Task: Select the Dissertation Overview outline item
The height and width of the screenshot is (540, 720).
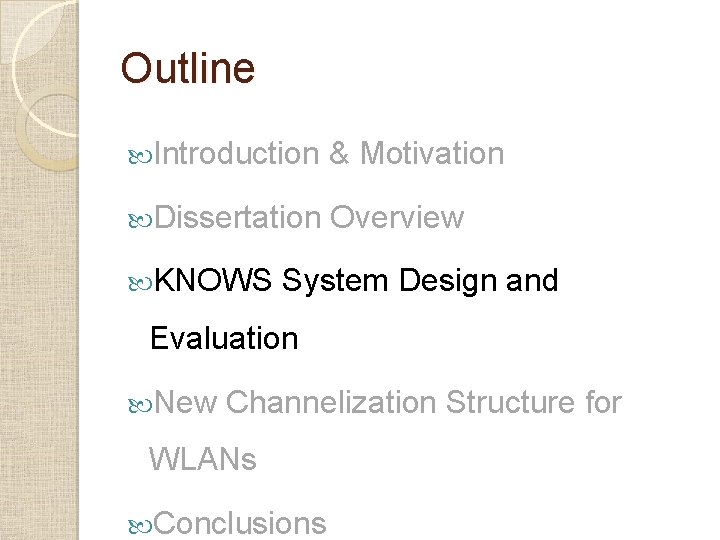Action: point(309,217)
